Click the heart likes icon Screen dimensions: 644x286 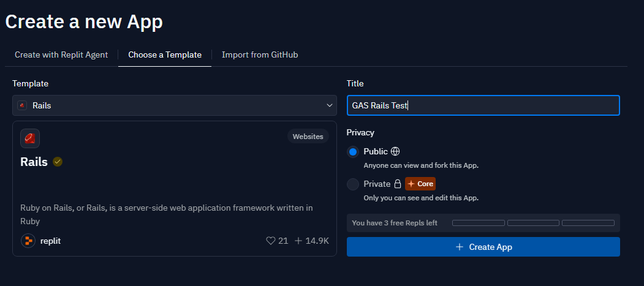click(271, 241)
